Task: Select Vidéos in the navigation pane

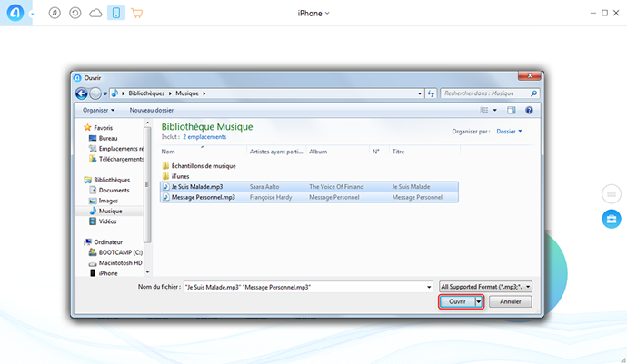Action: coord(104,221)
